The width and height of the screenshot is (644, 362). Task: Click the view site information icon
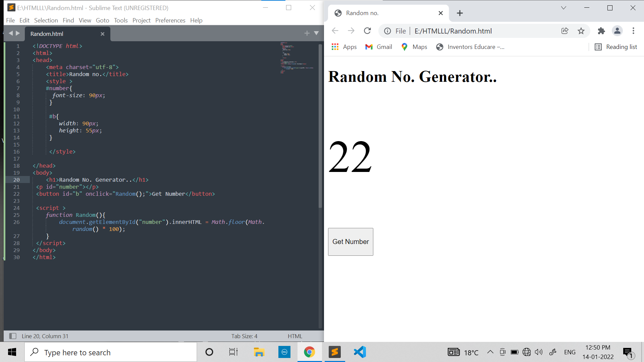point(387,31)
